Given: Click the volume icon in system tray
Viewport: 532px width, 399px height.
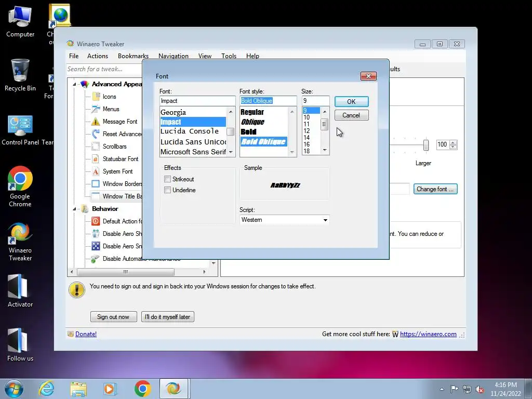Looking at the screenshot, I should tap(480, 389).
